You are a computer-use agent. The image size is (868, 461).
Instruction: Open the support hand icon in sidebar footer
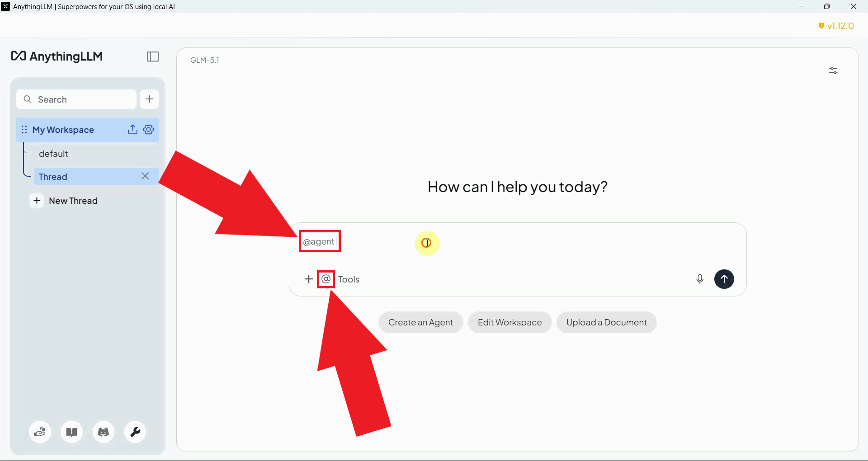click(40, 432)
